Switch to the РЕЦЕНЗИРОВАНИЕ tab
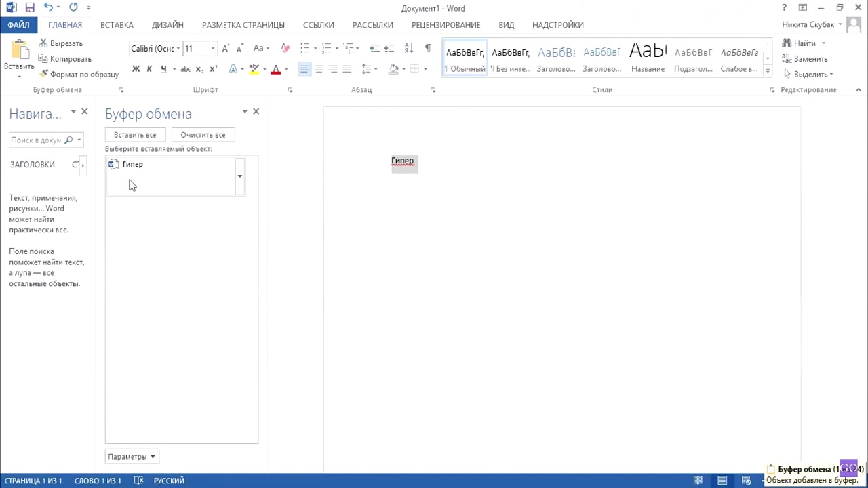This screenshot has height=488, width=868. pos(446,25)
